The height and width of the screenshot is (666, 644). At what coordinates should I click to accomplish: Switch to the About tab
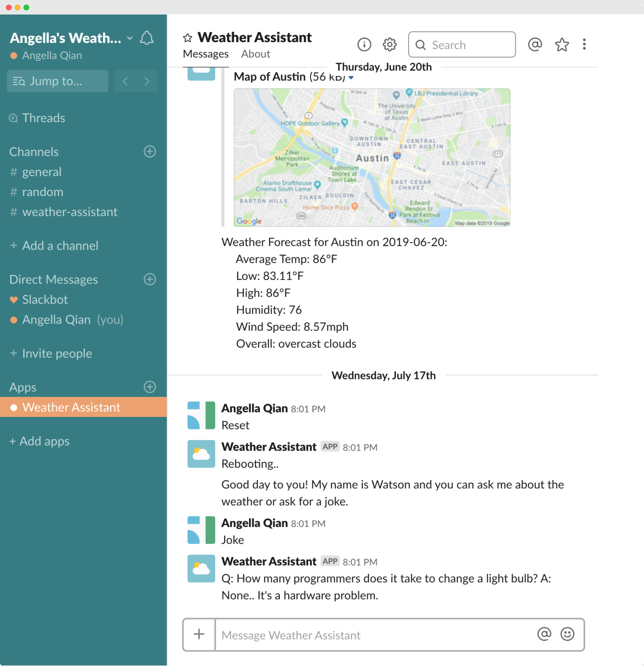(x=256, y=54)
